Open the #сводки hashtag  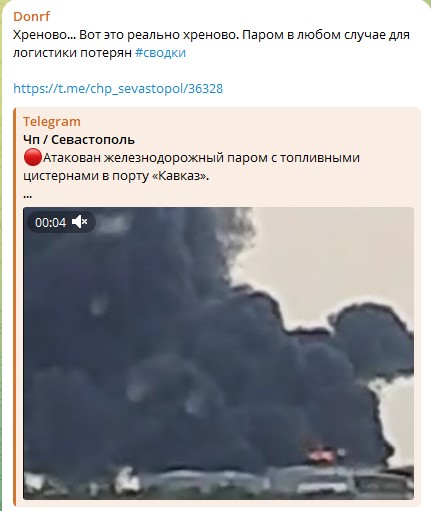pyautogui.click(x=160, y=53)
